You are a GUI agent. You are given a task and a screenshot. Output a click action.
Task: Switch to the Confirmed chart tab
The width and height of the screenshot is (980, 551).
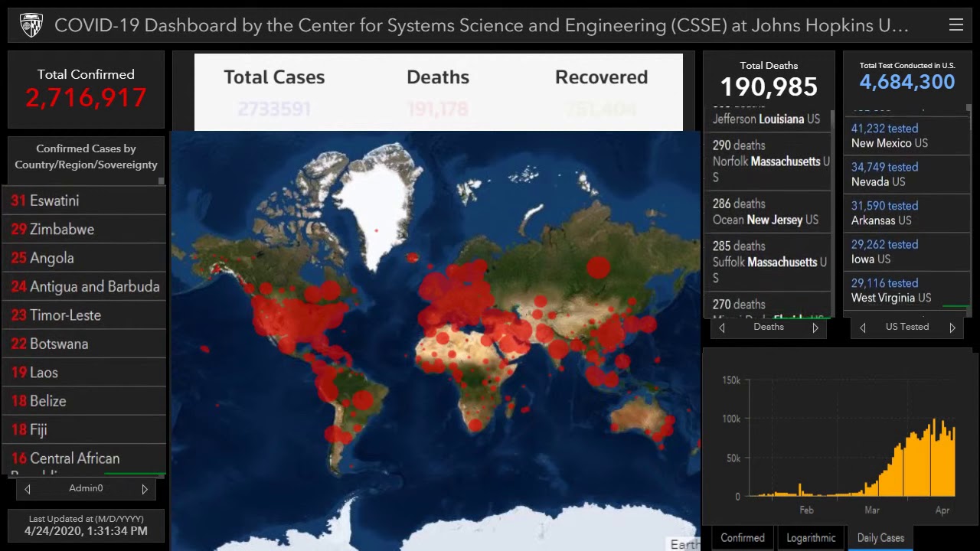click(743, 538)
